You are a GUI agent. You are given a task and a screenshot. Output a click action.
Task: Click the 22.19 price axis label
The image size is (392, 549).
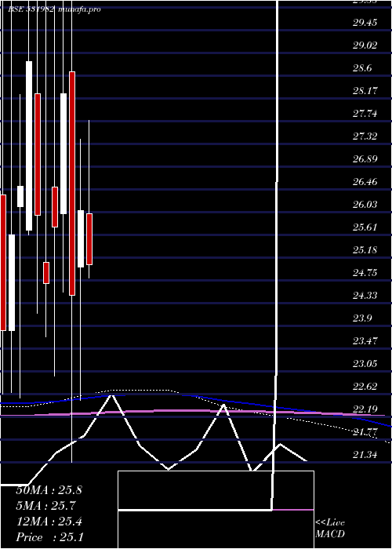tap(365, 409)
